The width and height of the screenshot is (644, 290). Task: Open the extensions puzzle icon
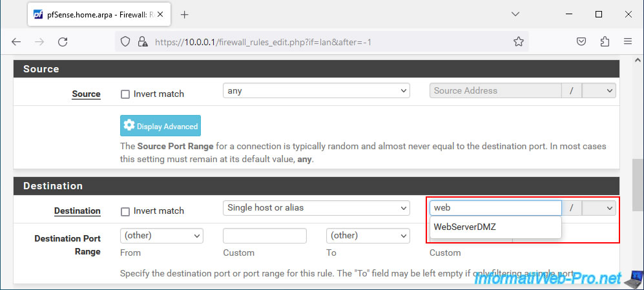coord(605,41)
